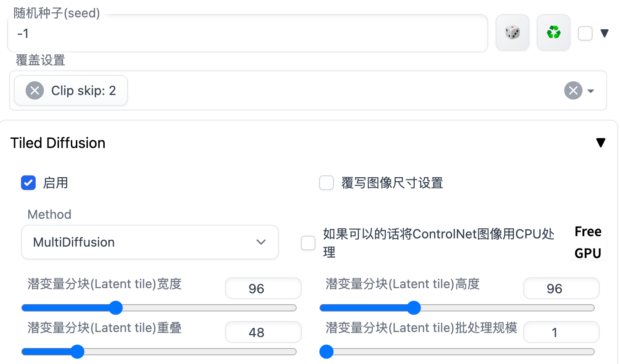Click the Latent tile overlap slider handle

[77, 352]
